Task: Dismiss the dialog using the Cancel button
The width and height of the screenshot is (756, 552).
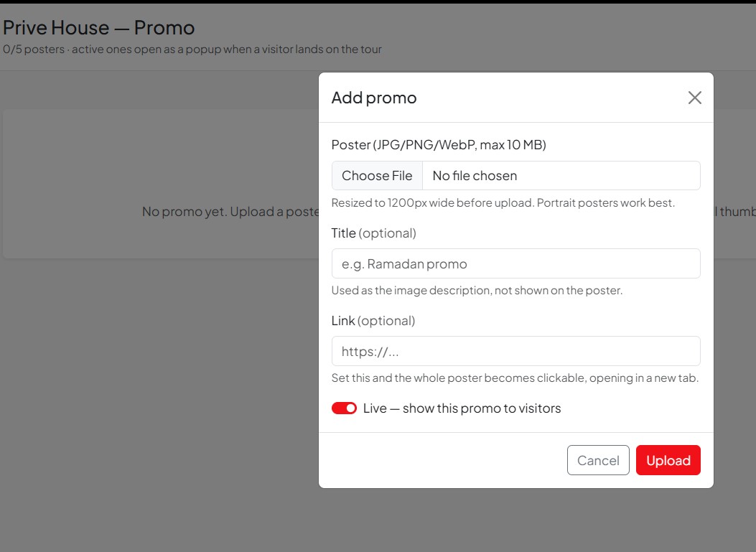Action: click(598, 460)
